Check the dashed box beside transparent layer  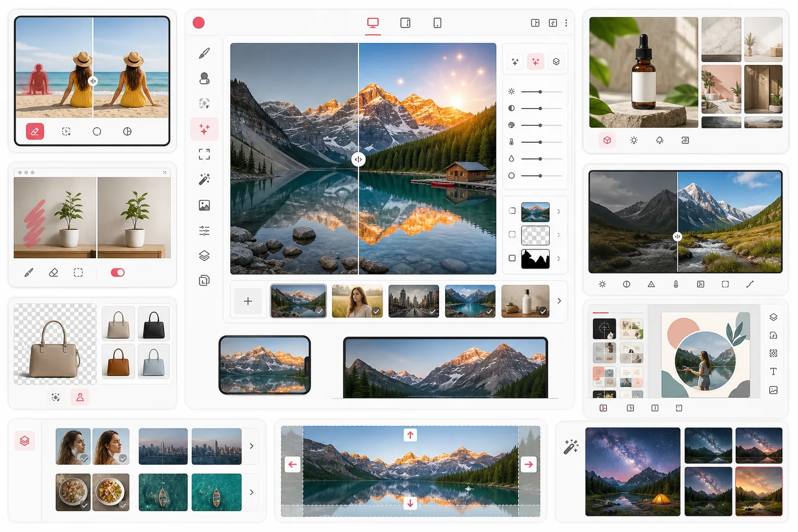click(512, 234)
